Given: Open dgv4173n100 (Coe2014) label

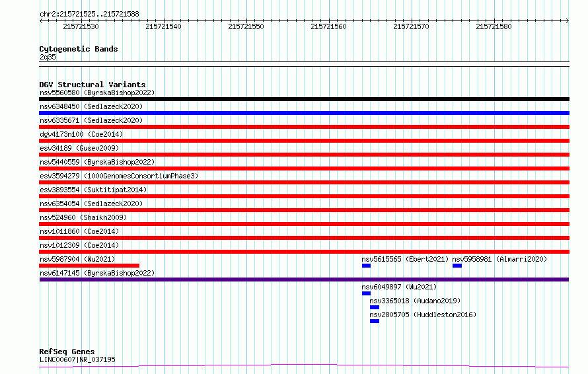Looking at the screenshot, I should coord(81,134).
